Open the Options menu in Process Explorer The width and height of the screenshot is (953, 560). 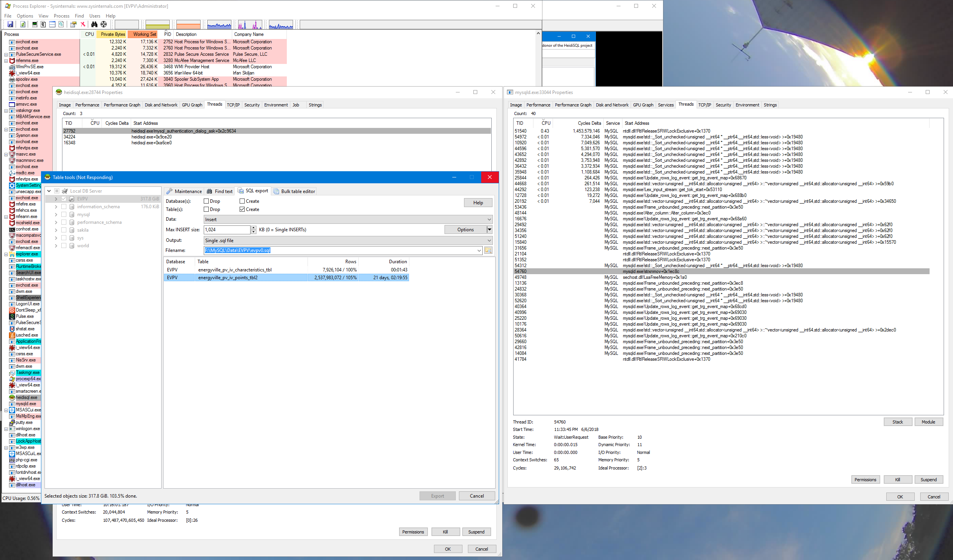[x=25, y=16]
